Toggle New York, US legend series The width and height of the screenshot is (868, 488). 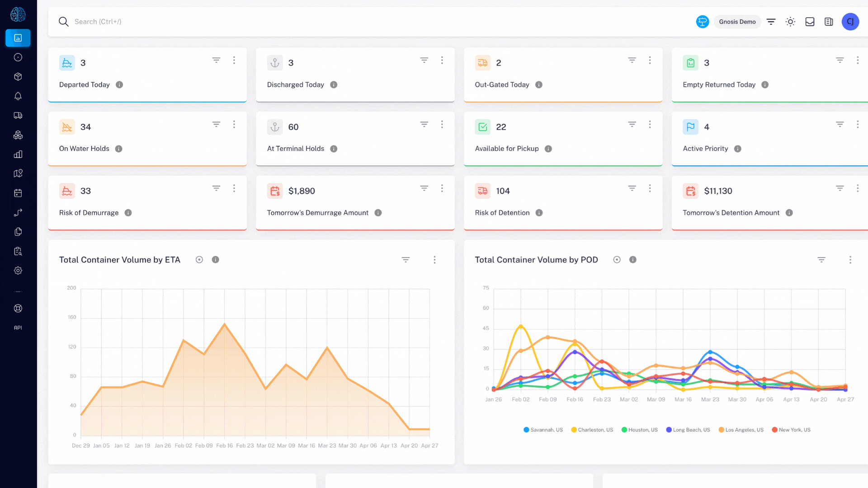click(x=791, y=430)
